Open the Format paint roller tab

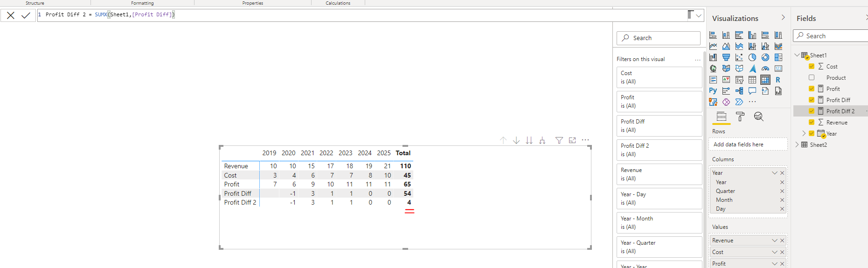pyautogui.click(x=740, y=117)
